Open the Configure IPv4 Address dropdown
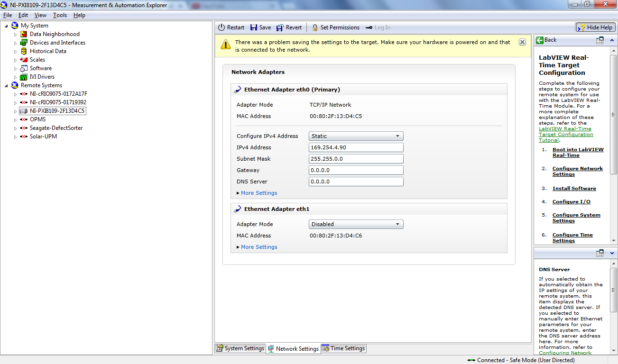This screenshot has height=364, width=618. coord(356,136)
